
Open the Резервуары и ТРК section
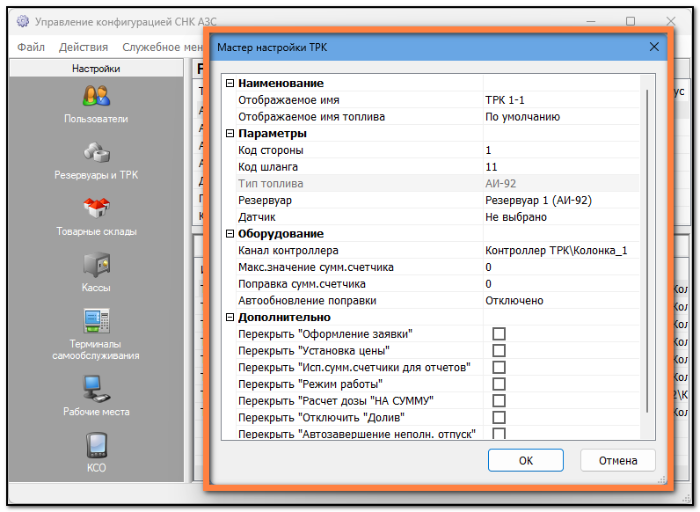96,161
